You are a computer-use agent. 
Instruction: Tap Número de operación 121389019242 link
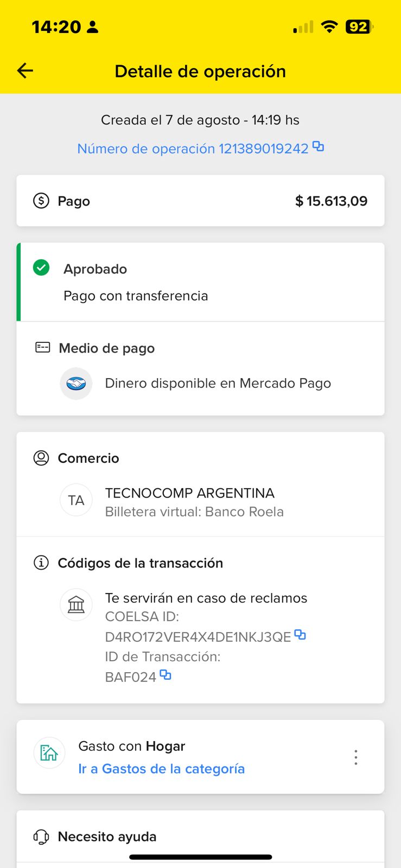[x=193, y=149]
